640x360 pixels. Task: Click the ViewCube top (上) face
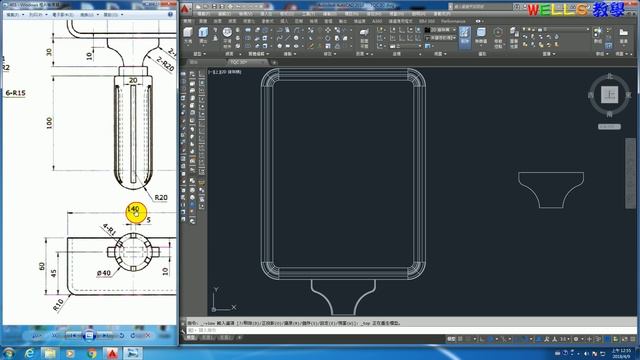click(x=609, y=95)
